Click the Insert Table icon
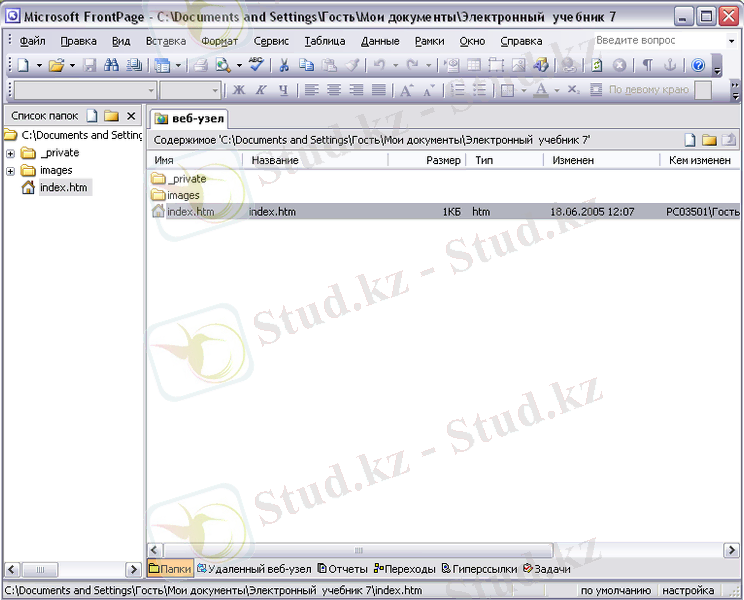Image resolution: width=744 pixels, height=600 pixels. (474, 65)
